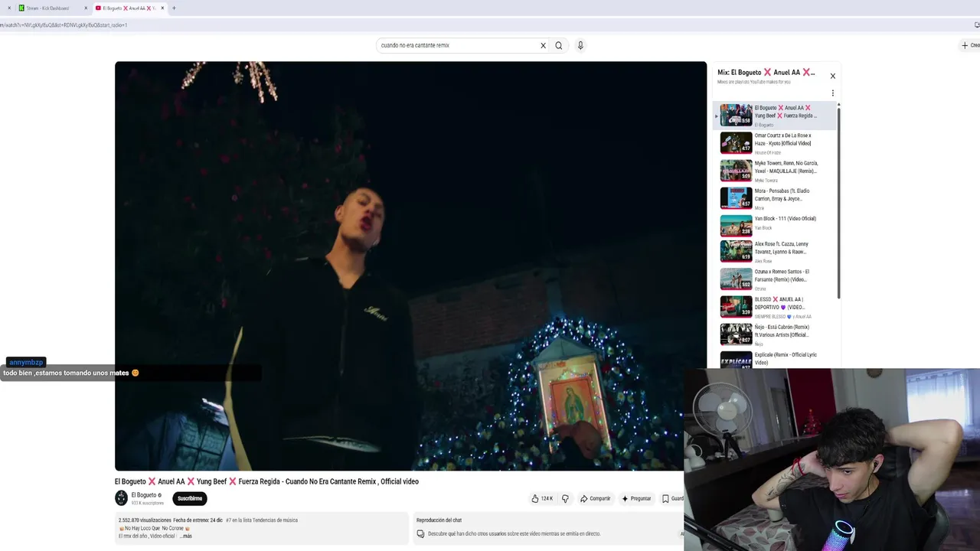Close the El Bogueto browser tab

pyautogui.click(x=162, y=8)
